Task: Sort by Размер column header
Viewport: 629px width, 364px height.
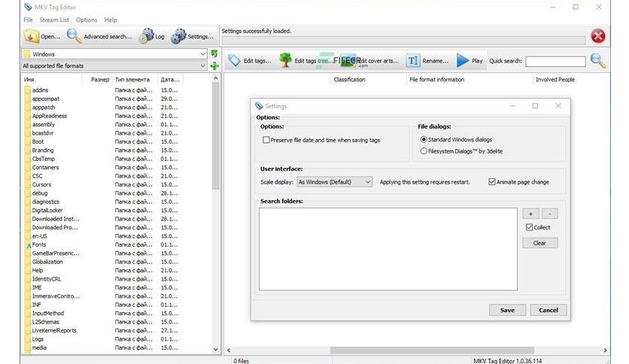Action: coord(100,80)
